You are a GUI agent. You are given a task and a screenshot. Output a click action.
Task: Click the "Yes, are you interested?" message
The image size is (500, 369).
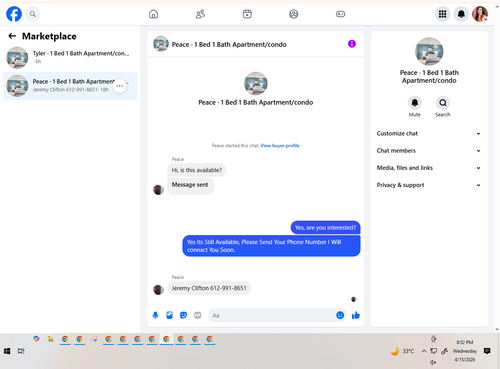click(325, 228)
